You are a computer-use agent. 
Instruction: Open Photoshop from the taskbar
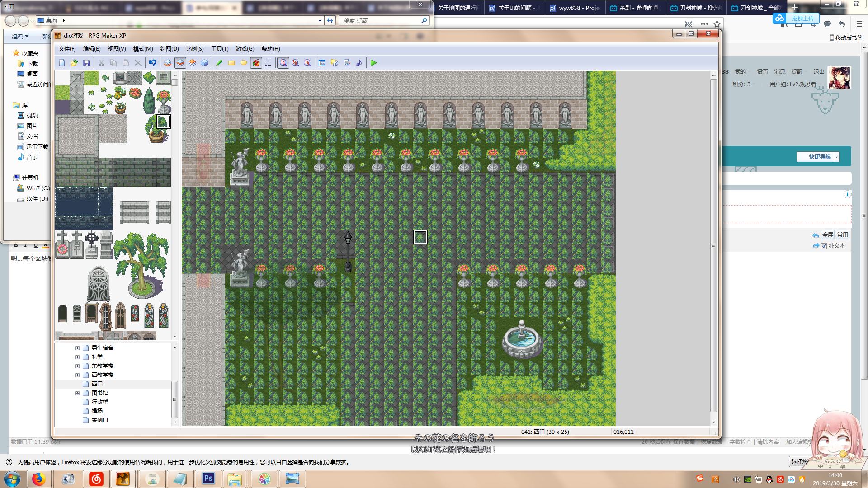pos(208,479)
